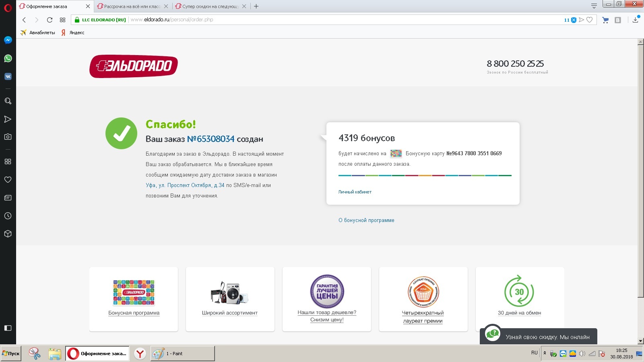Switch to 'Супер скидки' tab
The width and height of the screenshot is (644, 362).
pyautogui.click(x=211, y=6)
